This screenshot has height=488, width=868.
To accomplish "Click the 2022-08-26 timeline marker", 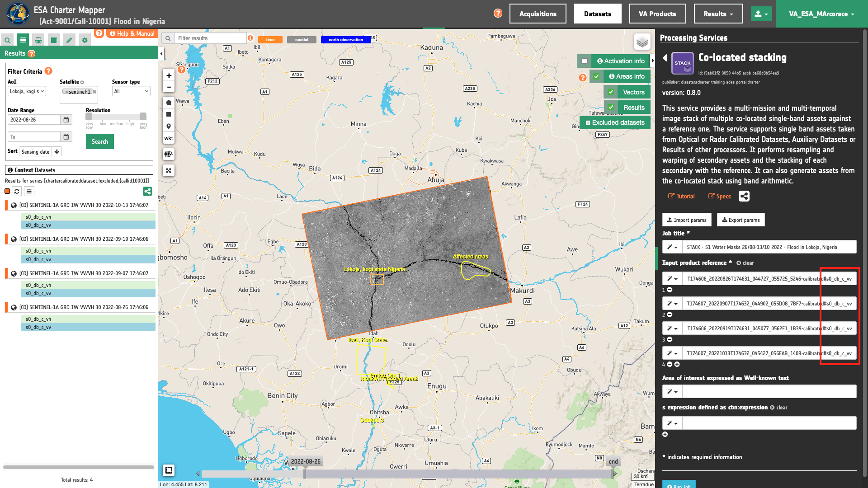I will click(306, 461).
